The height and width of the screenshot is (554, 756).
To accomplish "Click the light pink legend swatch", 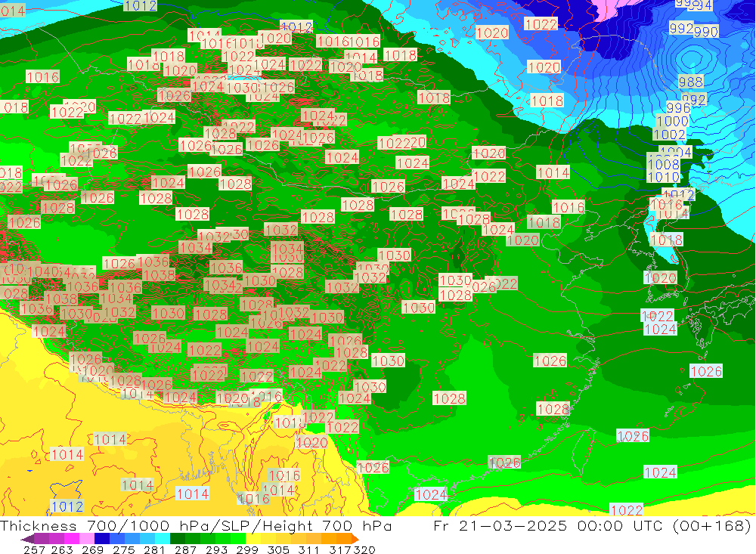I will 87,539.
